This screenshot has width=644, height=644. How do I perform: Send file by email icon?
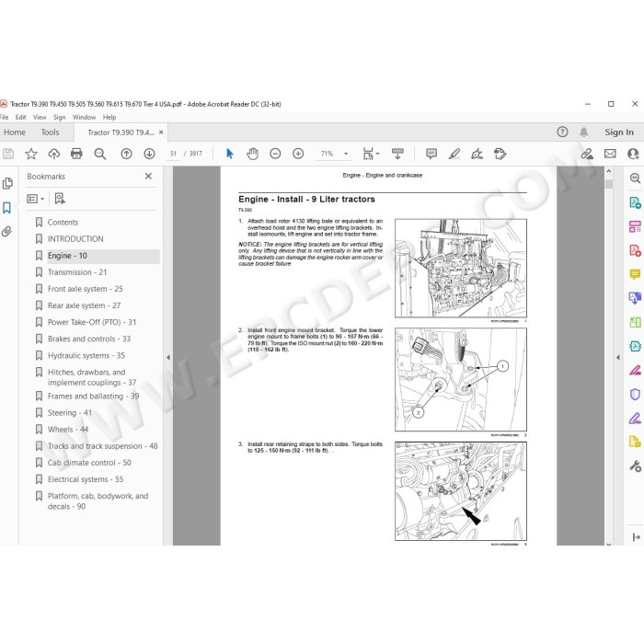(x=610, y=154)
